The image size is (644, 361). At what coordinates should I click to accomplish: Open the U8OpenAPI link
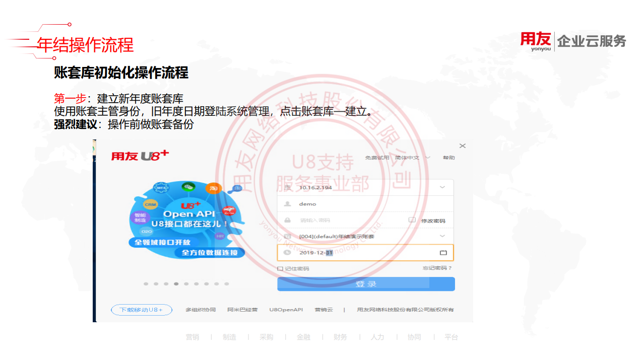(x=286, y=310)
